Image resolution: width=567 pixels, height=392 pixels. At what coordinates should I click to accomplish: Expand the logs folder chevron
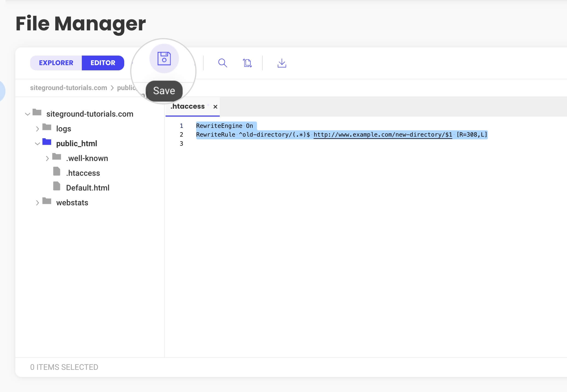(37, 129)
